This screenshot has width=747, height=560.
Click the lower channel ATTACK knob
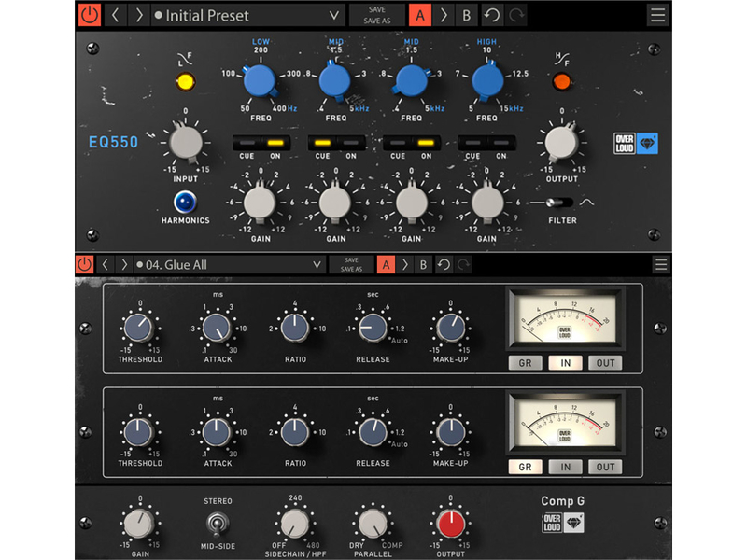click(217, 432)
